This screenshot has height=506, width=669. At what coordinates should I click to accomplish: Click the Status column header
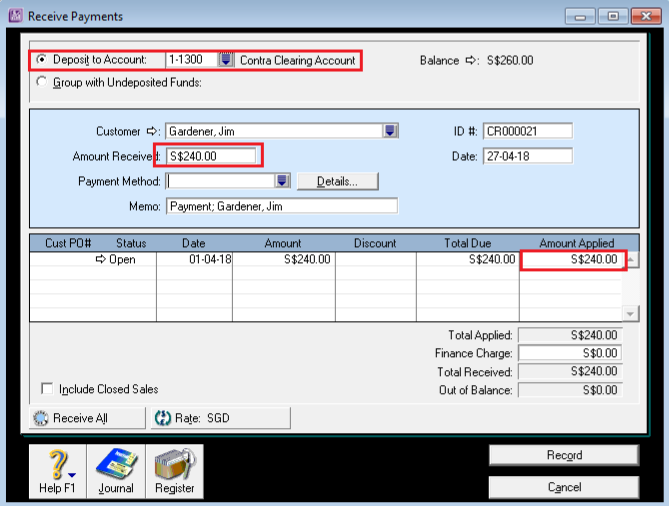131,243
